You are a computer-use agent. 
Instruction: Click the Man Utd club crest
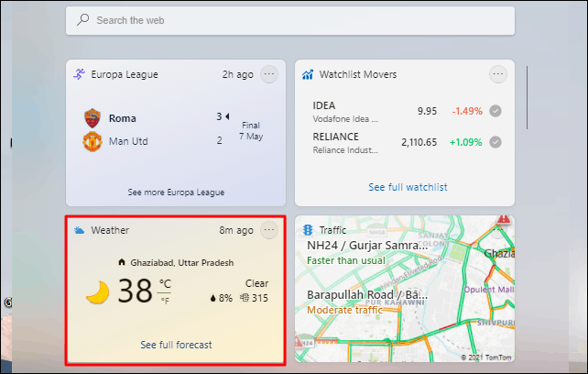[93, 141]
